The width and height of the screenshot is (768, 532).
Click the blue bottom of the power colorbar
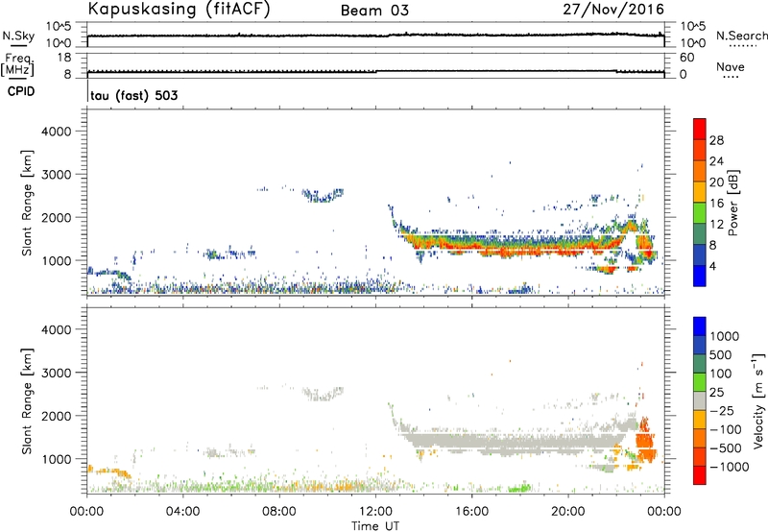[x=700, y=276]
